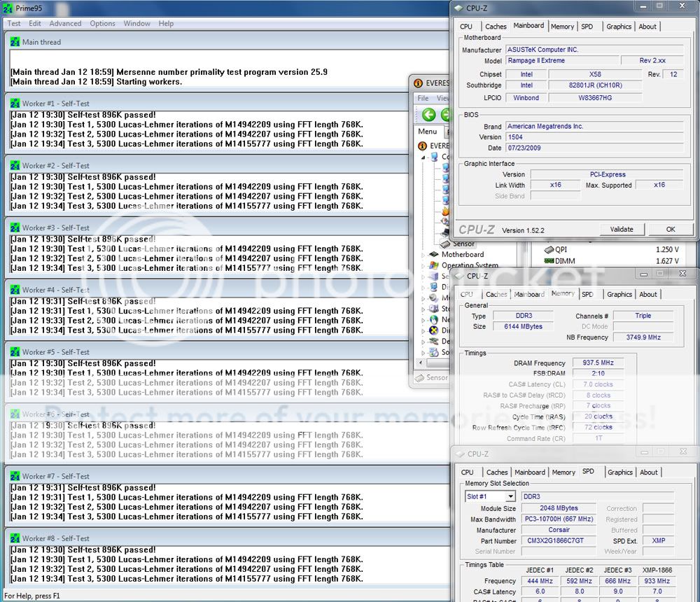Open the Slot #1 memory slot dropdown

click(511, 496)
